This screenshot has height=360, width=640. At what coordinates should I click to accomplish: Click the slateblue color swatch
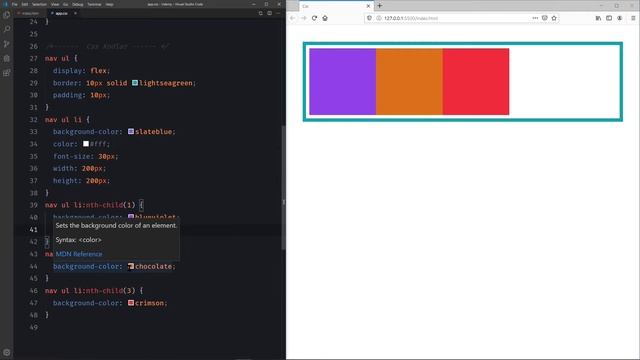[x=131, y=131]
